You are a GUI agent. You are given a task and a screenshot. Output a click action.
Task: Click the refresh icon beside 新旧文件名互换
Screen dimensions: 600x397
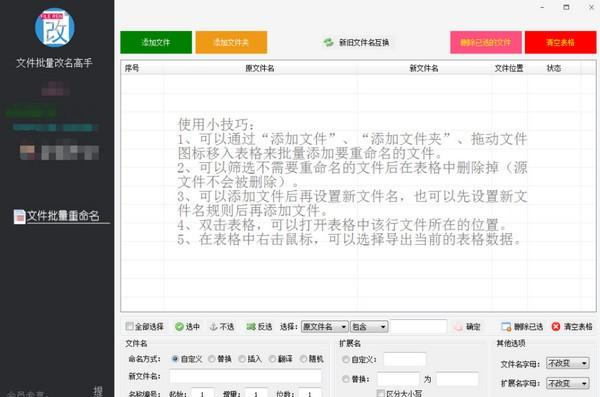[x=328, y=42]
